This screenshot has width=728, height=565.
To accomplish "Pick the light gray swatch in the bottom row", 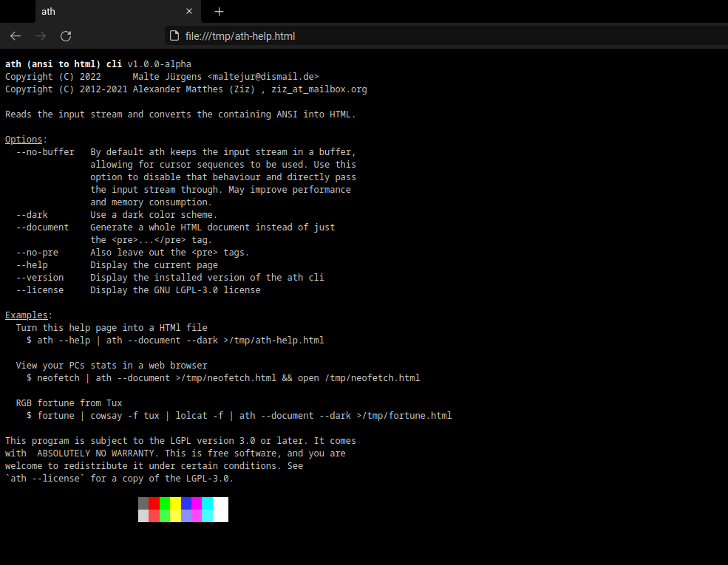I will tap(143, 516).
